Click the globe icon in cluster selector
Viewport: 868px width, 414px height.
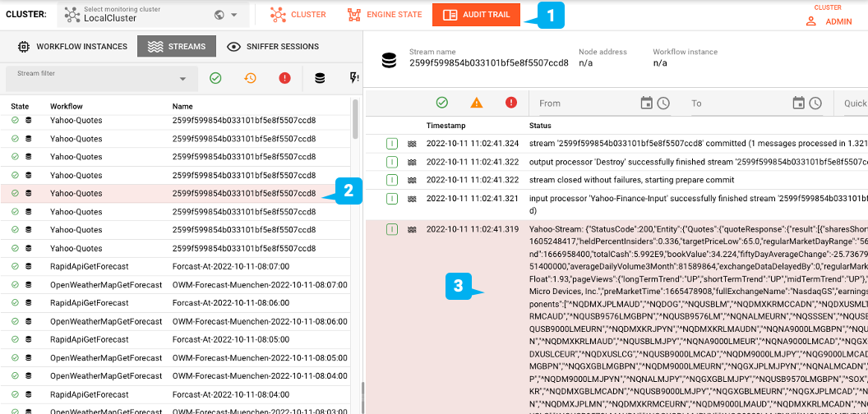(x=219, y=15)
